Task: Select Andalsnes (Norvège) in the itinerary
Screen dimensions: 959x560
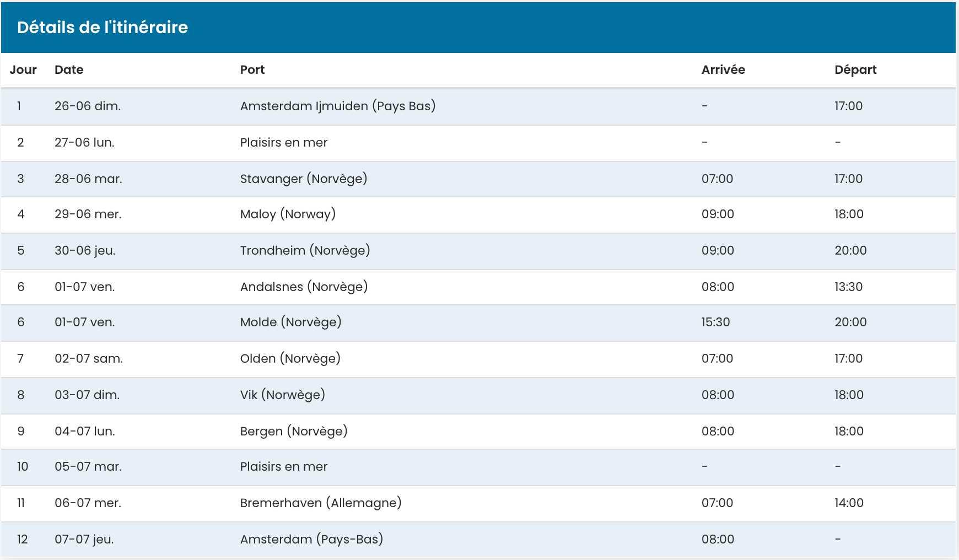Action: click(x=304, y=287)
